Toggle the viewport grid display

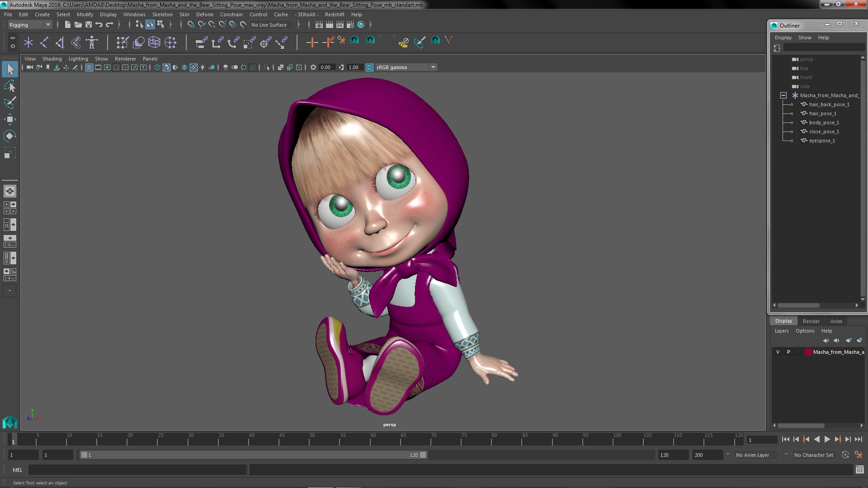click(89, 67)
